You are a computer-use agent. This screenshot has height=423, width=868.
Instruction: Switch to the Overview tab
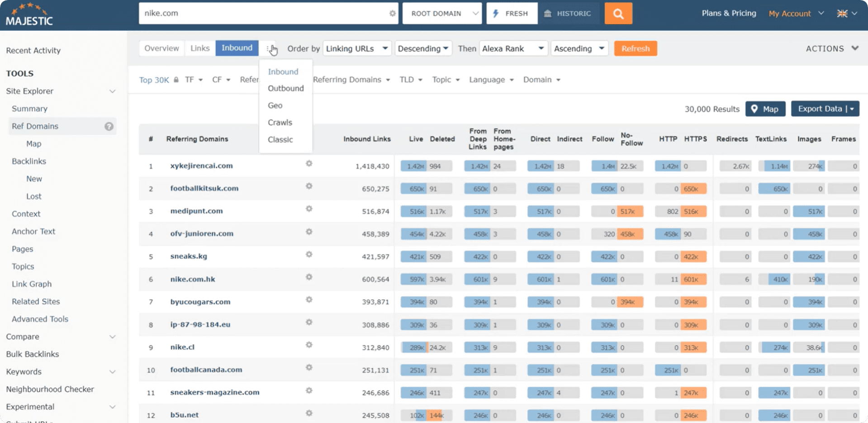pyautogui.click(x=161, y=48)
